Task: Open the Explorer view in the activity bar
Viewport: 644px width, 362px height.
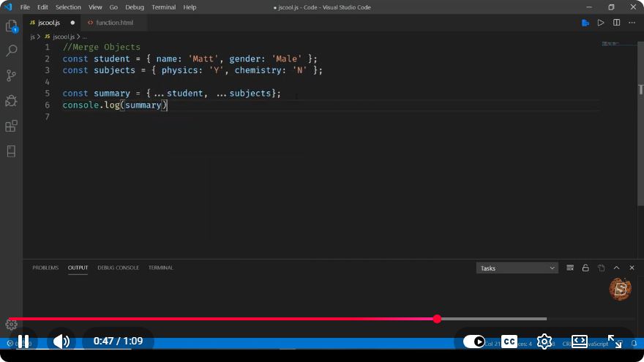Action: (x=12, y=26)
